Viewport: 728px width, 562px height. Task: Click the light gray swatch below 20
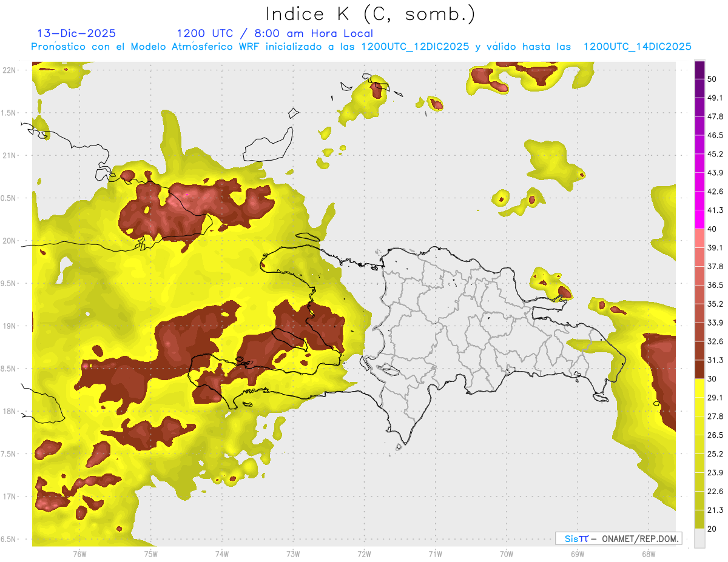point(699,538)
